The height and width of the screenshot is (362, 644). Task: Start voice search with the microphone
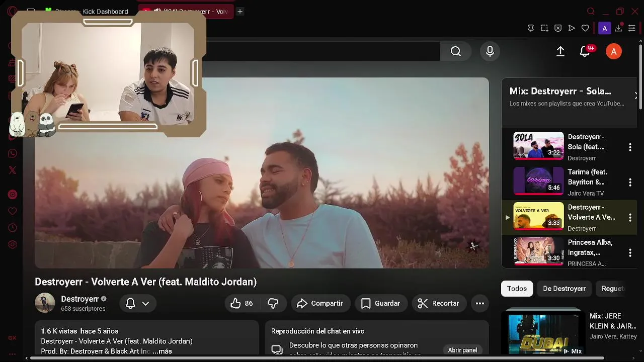coord(490,51)
